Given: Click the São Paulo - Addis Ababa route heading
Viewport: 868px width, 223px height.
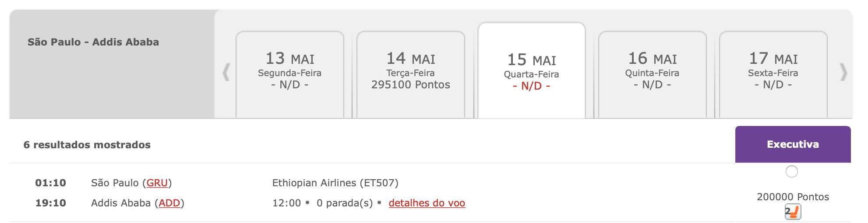Looking at the screenshot, I should (x=93, y=42).
